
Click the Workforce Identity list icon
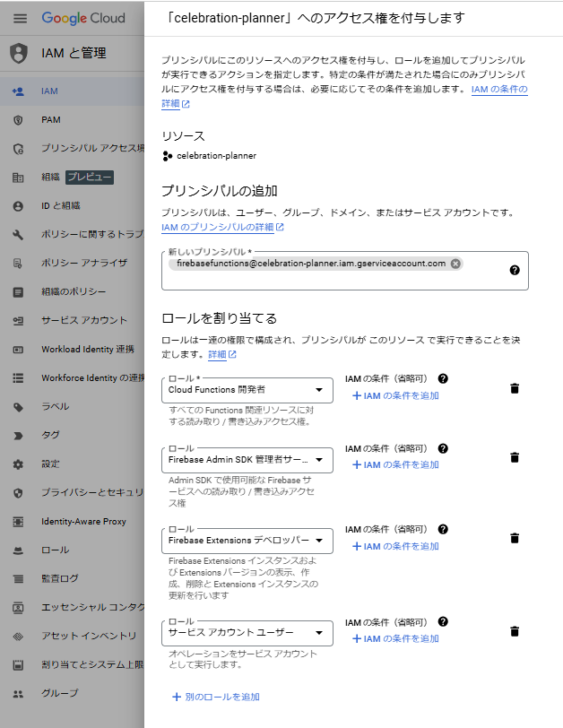click(18, 378)
